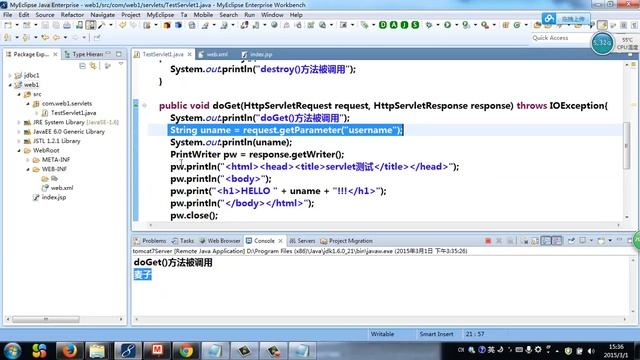
Task: Toggle the active perspective button near Quick Access
Action: (x=602, y=25)
